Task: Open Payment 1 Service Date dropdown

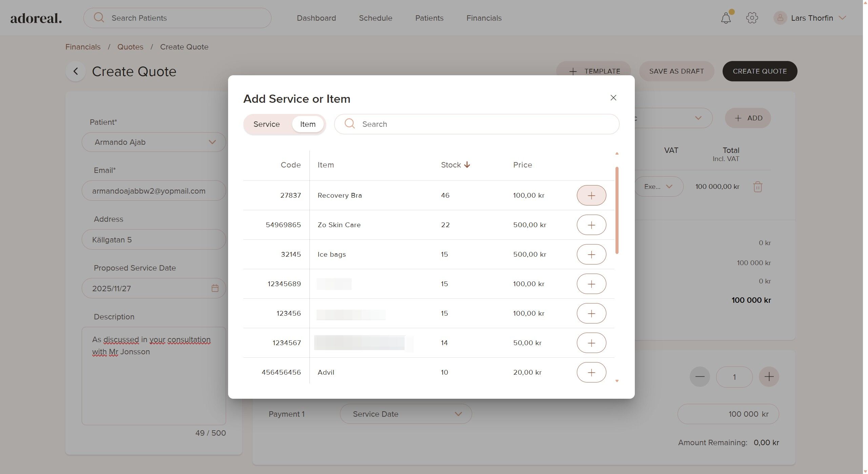Action: click(x=406, y=414)
